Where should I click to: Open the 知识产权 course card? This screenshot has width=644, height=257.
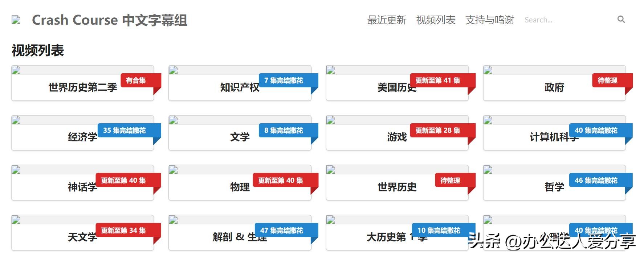tap(240, 83)
